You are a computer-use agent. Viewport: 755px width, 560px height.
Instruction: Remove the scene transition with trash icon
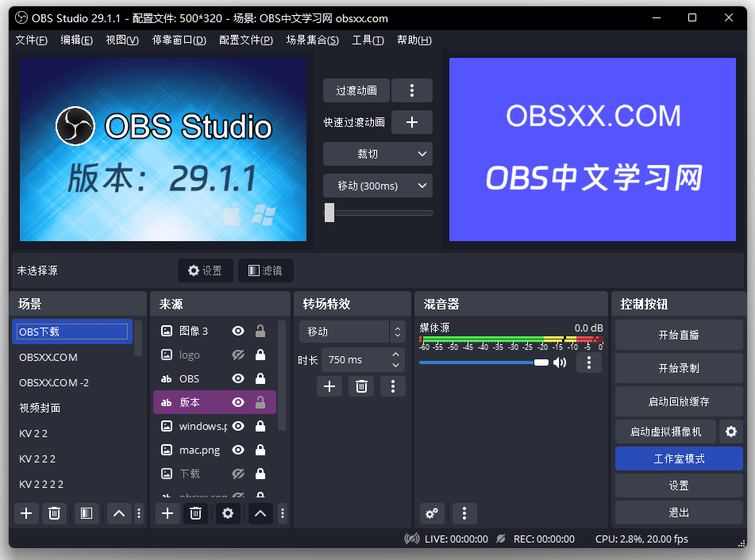(361, 386)
